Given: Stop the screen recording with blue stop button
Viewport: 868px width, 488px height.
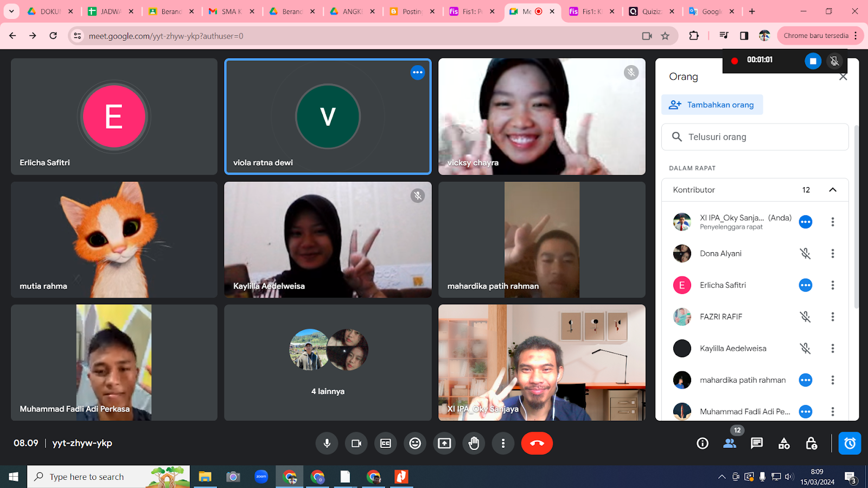Looking at the screenshot, I should click(x=813, y=61).
